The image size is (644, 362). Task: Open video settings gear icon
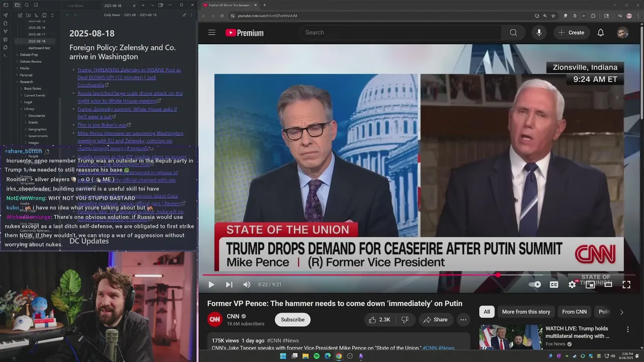[572, 285]
